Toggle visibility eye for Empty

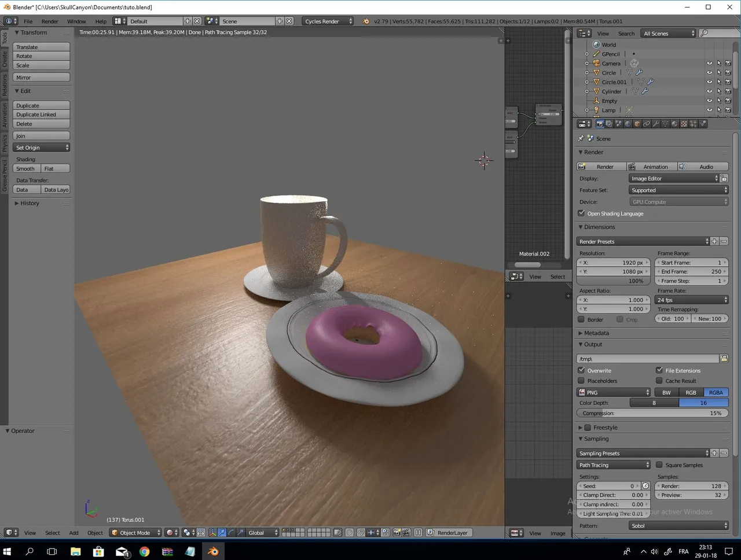point(709,101)
